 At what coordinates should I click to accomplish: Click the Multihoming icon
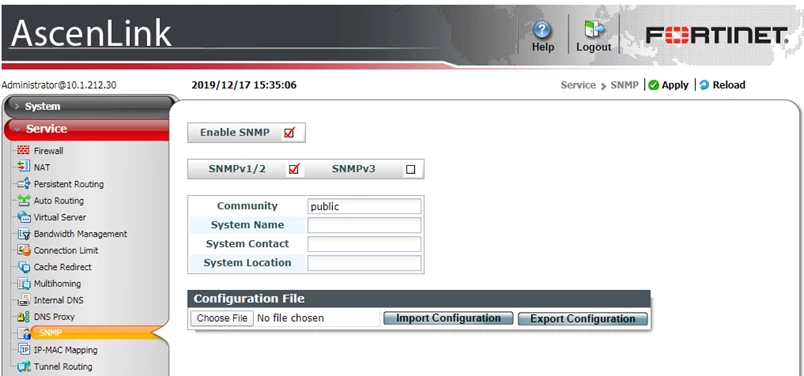click(24, 283)
